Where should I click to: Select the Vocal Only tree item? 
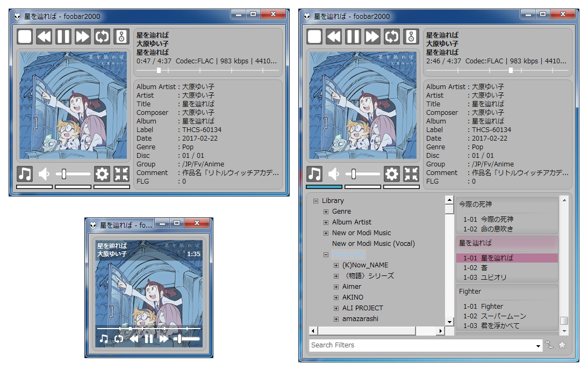tap(348, 254)
